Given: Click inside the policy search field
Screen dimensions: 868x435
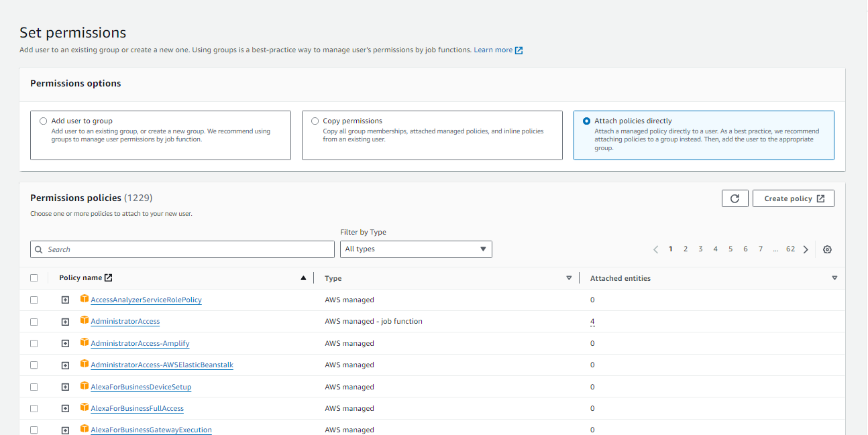Looking at the screenshot, I should pos(181,249).
